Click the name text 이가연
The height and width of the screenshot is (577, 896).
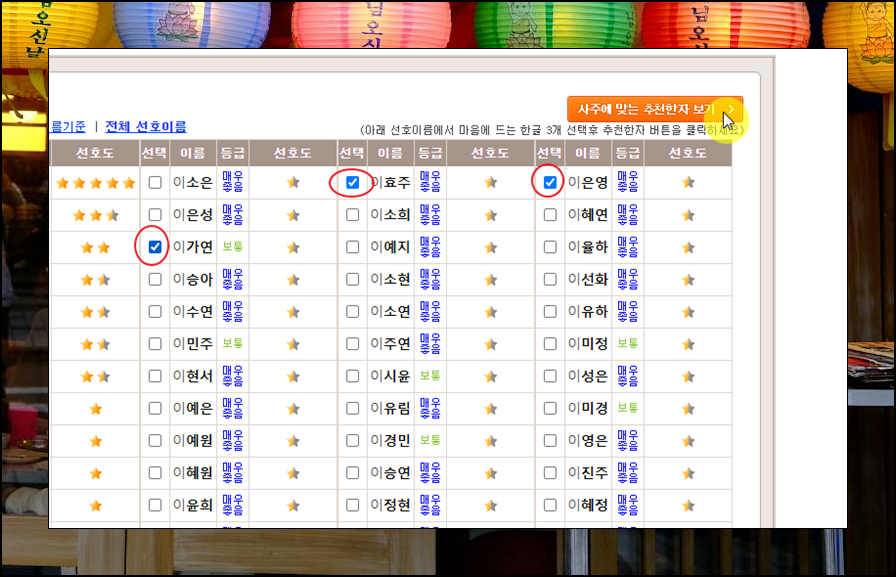click(x=193, y=247)
